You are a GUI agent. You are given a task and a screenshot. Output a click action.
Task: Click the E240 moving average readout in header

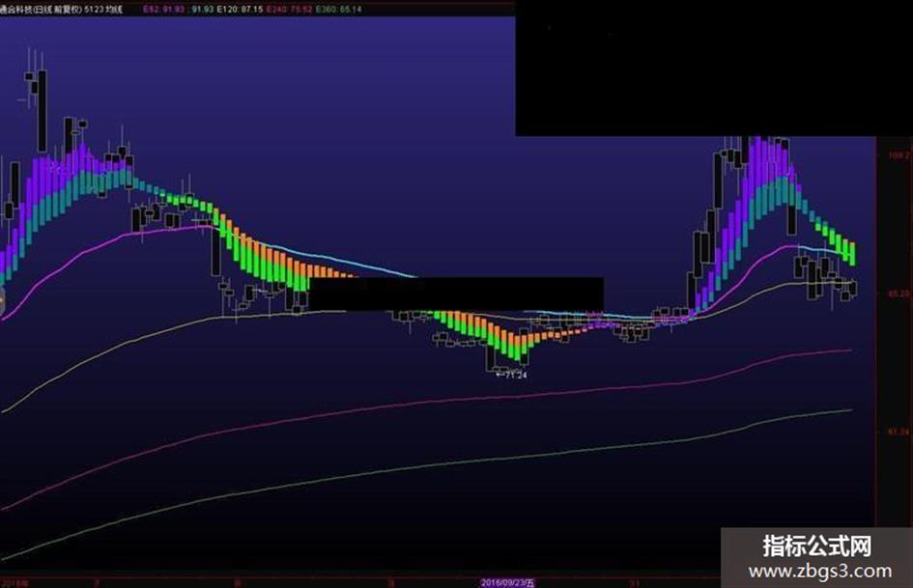[x=289, y=9]
